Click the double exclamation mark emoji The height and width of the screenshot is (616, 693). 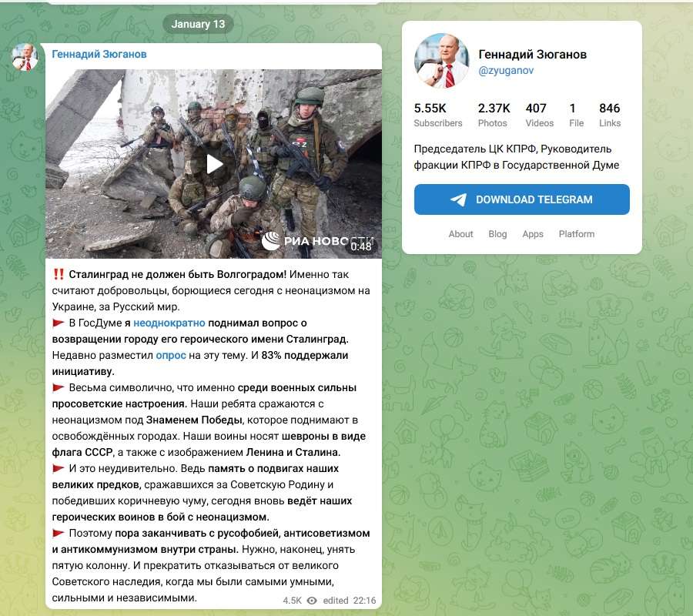[x=59, y=274]
